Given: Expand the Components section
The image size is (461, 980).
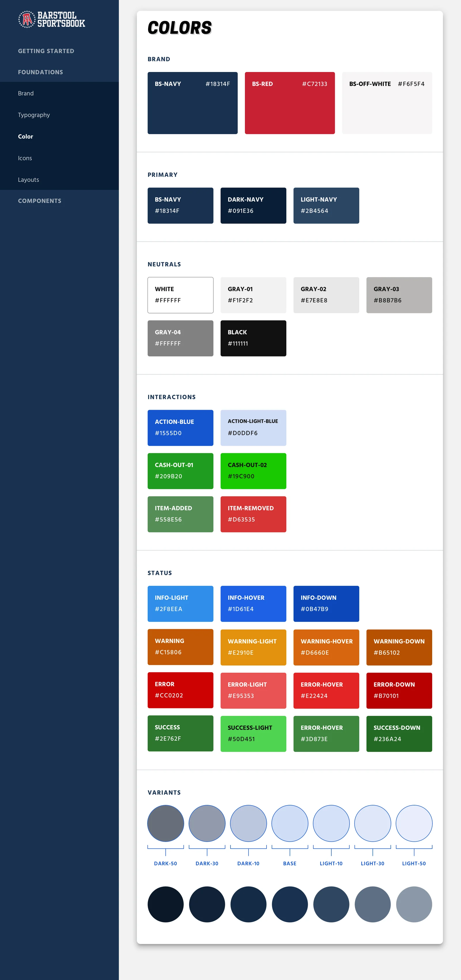Looking at the screenshot, I should click(x=39, y=201).
